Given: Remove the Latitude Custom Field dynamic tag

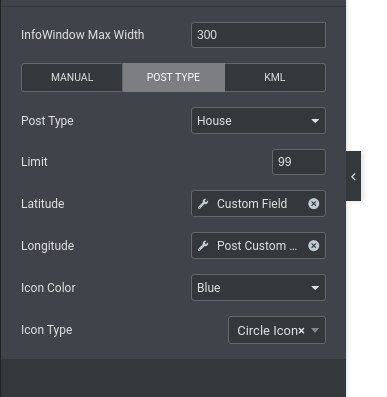Looking at the screenshot, I should pyautogui.click(x=313, y=204).
